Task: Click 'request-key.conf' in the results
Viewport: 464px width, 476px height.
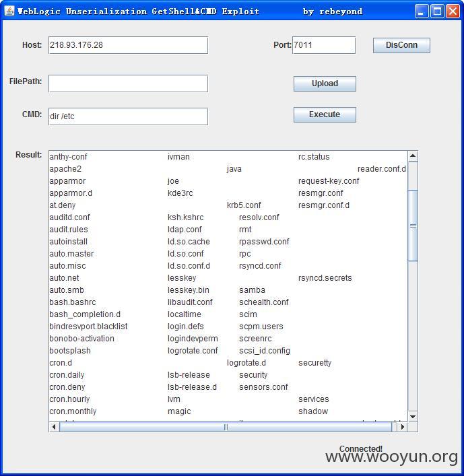Action: click(329, 181)
